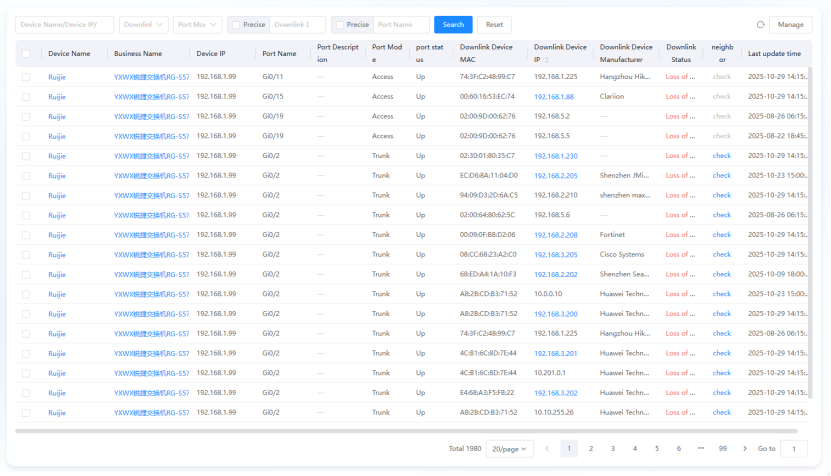Image resolution: width=831 pixels, height=476 pixels.
Task: Click the Reset button
Action: (x=493, y=24)
